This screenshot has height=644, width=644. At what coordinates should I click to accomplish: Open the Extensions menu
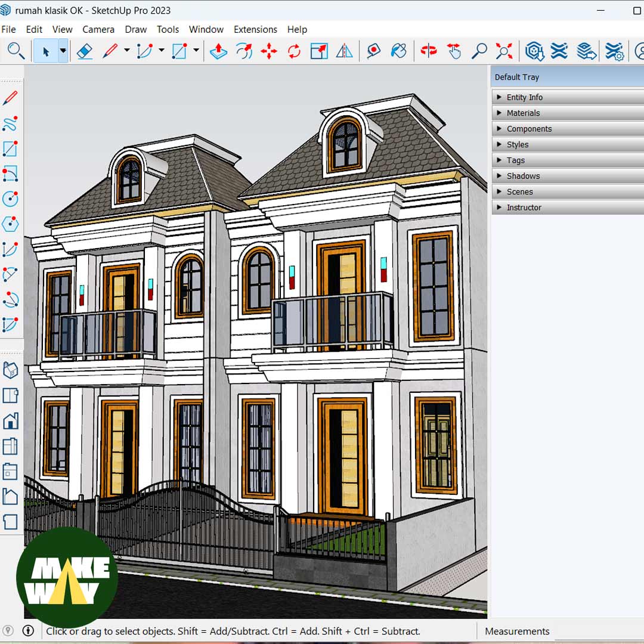point(255,29)
